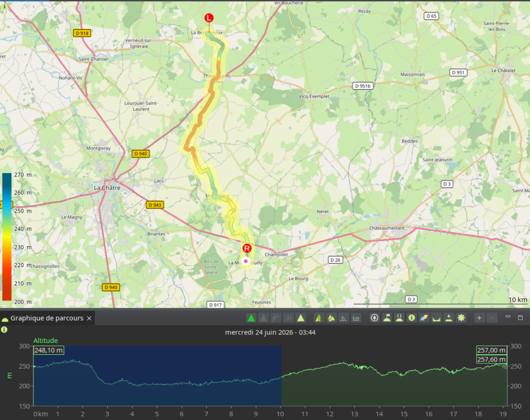
Task: Click the valley-shaped graph min/max icon
Action: point(436,318)
